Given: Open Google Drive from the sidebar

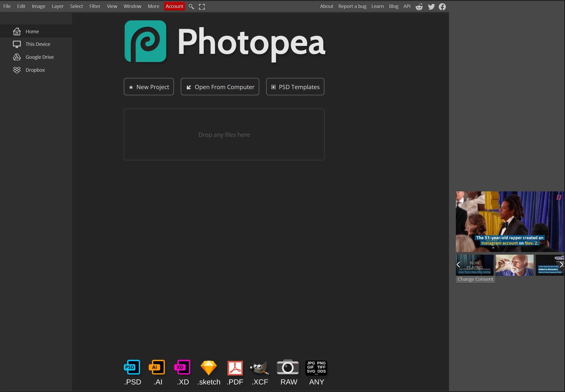Looking at the screenshot, I should click(x=40, y=57).
